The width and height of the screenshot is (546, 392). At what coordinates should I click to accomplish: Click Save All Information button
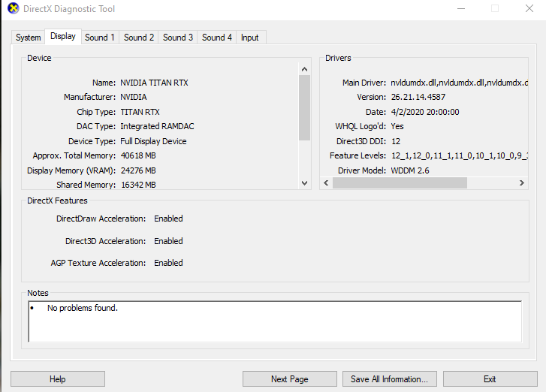(389, 378)
